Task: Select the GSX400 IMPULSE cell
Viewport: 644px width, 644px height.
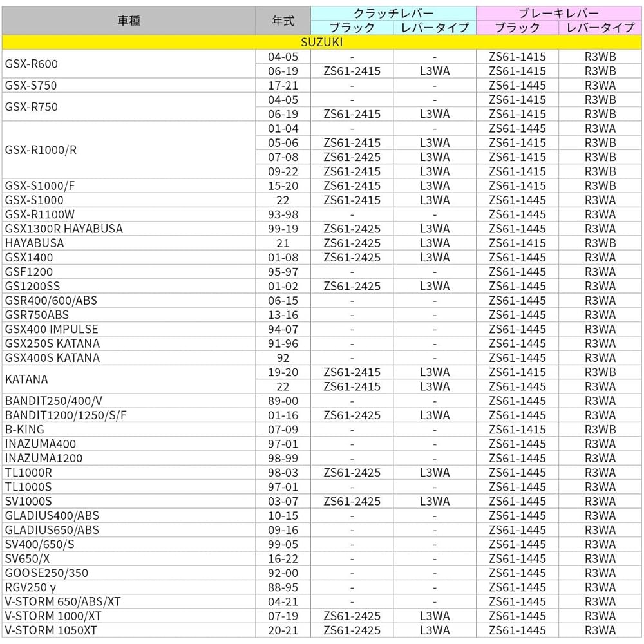Action: coord(129,329)
